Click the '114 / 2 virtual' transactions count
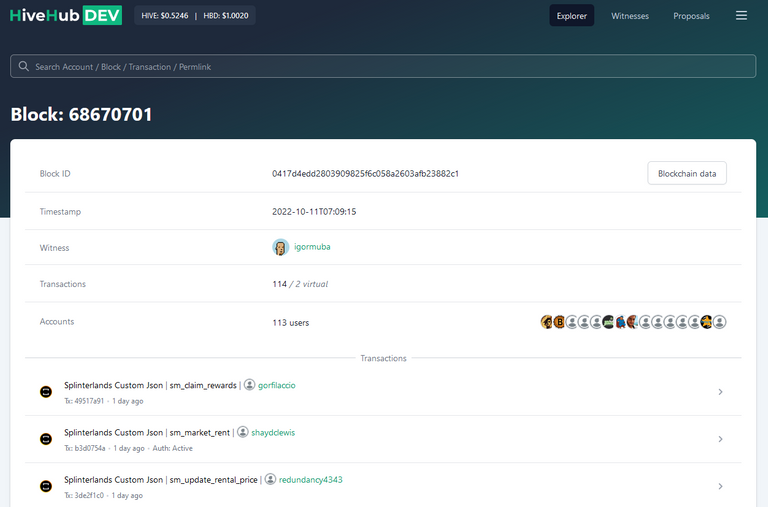This screenshot has height=507, width=768. [x=300, y=284]
